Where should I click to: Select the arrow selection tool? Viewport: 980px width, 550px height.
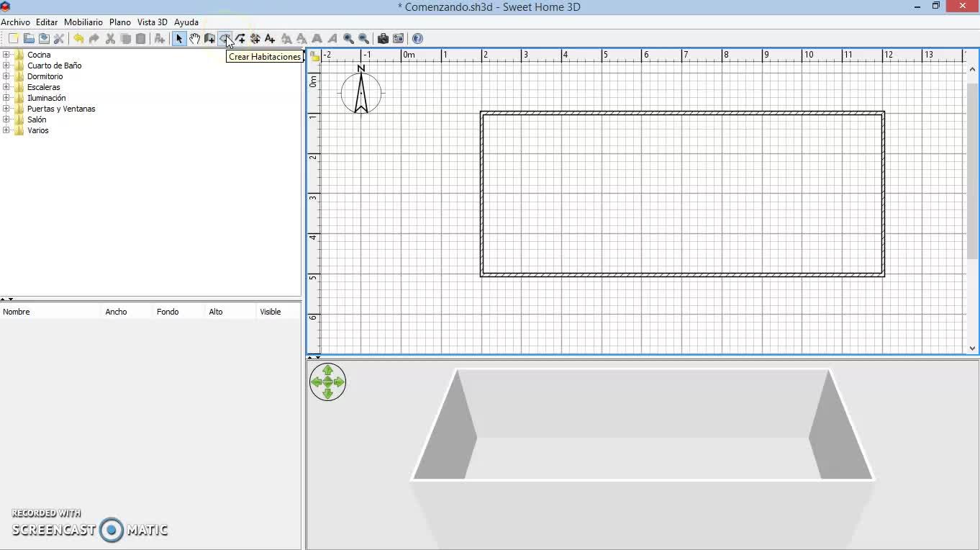[x=179, y=39]
